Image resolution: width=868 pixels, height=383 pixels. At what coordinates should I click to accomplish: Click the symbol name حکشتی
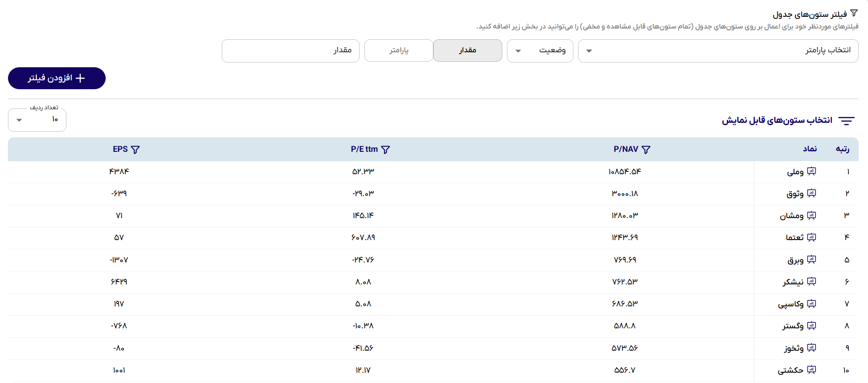791,370
